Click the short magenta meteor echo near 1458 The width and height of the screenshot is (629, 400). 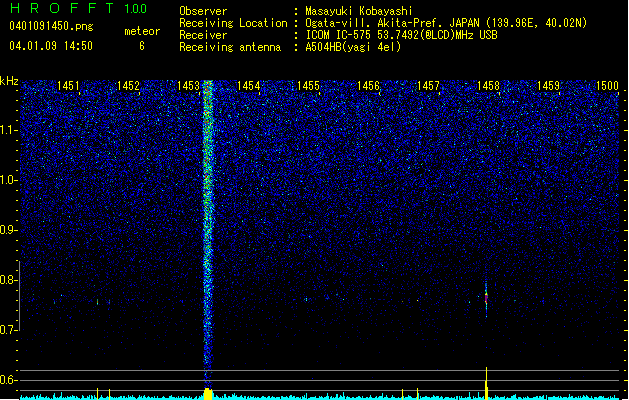pyautogui.click(x=486, y=298)
